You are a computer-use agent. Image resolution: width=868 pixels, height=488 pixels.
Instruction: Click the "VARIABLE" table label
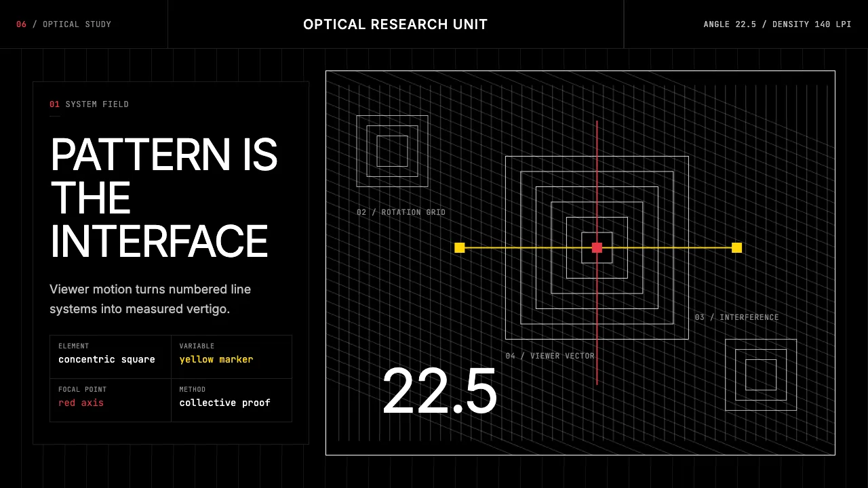[197, 346]
